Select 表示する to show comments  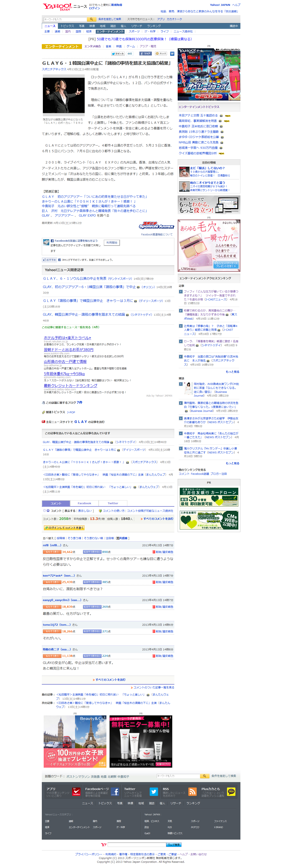pos(70,511)
